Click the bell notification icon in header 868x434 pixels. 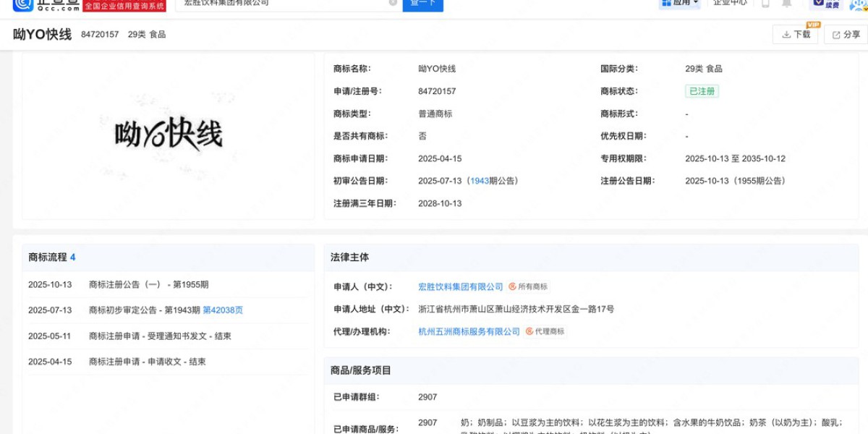point(787,4)
